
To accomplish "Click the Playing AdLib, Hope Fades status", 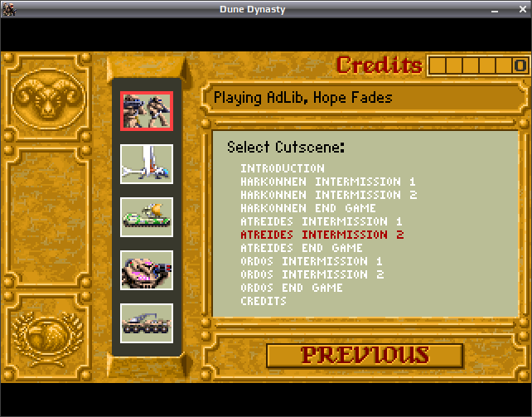I will pos(303,98).
